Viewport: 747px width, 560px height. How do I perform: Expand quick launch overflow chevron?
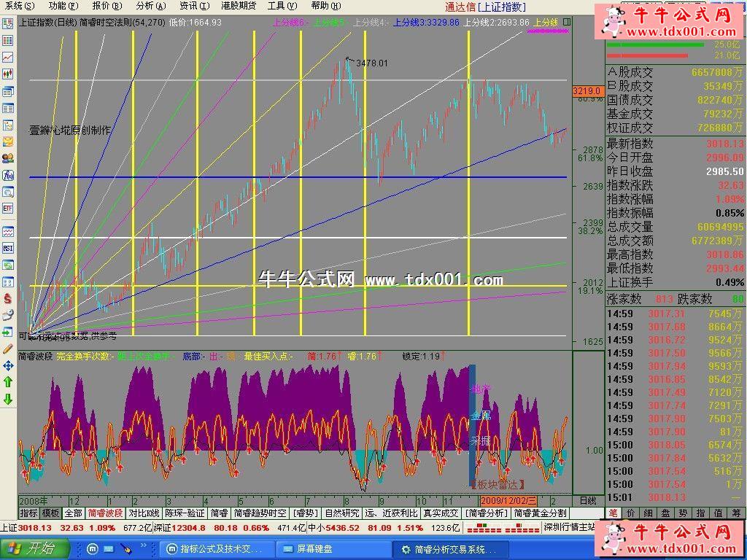point(144,544)
